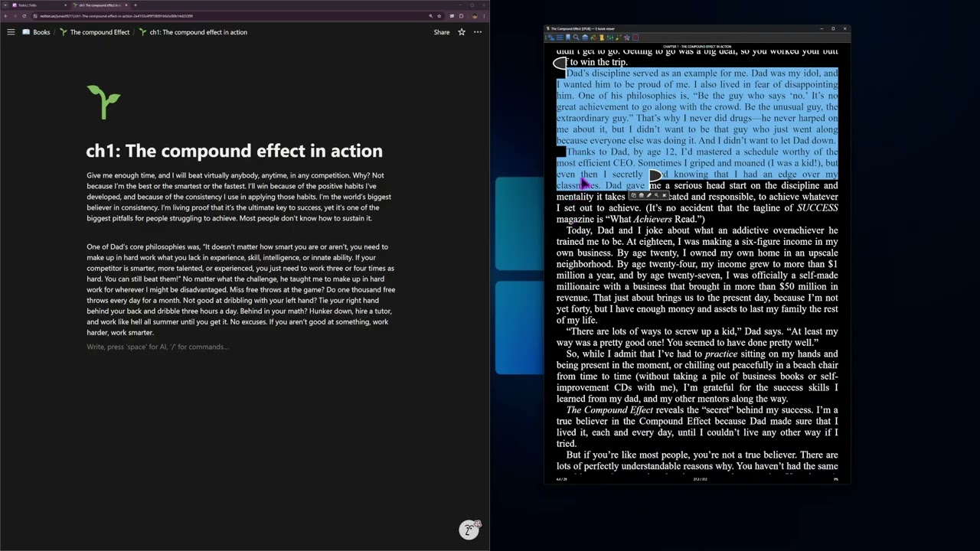
Task: Open the browser three-dot menu
Action: (x=483, y=15)
